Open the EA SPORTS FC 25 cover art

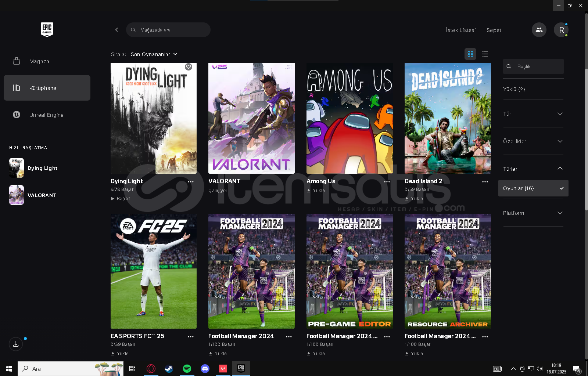click(154, 271)
